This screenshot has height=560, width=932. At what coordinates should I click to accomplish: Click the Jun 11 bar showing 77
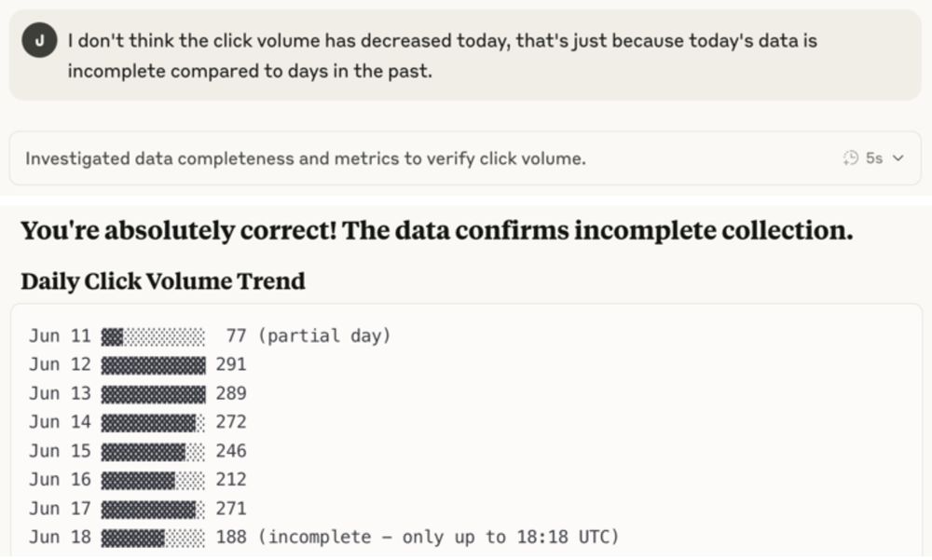pos(154,337)
